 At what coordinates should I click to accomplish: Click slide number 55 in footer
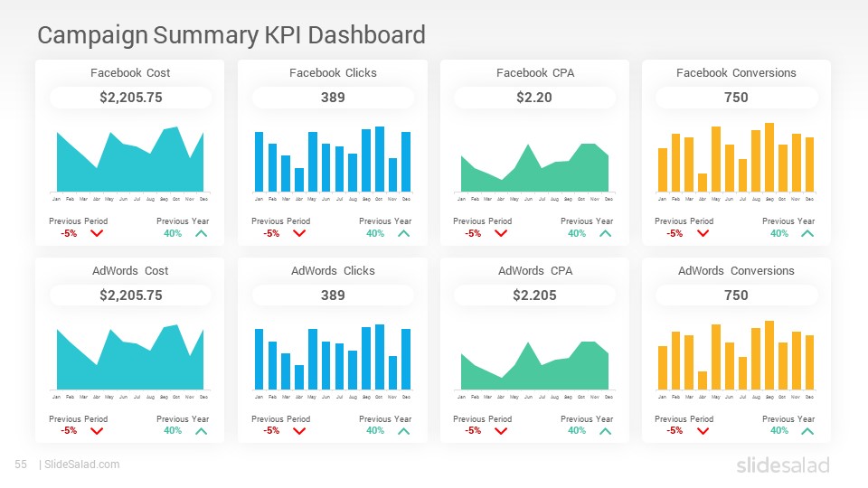click(x=21, y=465)
